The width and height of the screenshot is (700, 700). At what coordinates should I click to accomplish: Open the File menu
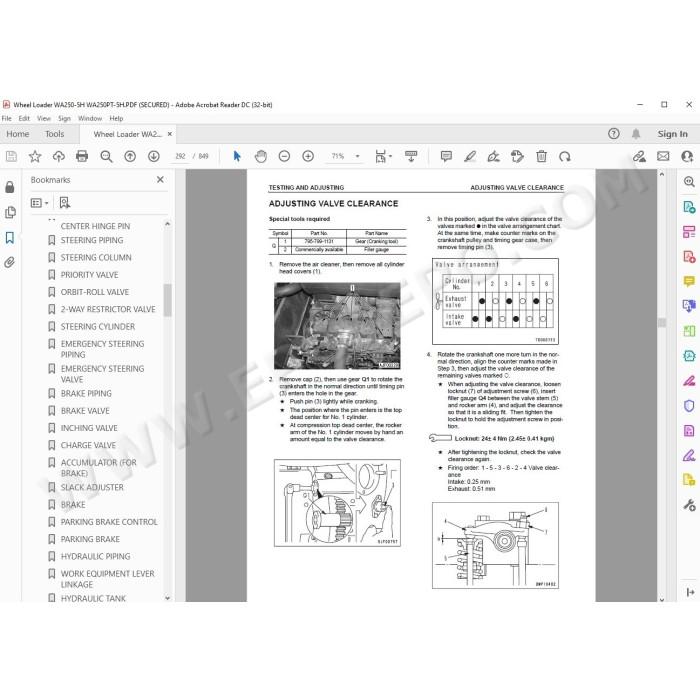7,118
